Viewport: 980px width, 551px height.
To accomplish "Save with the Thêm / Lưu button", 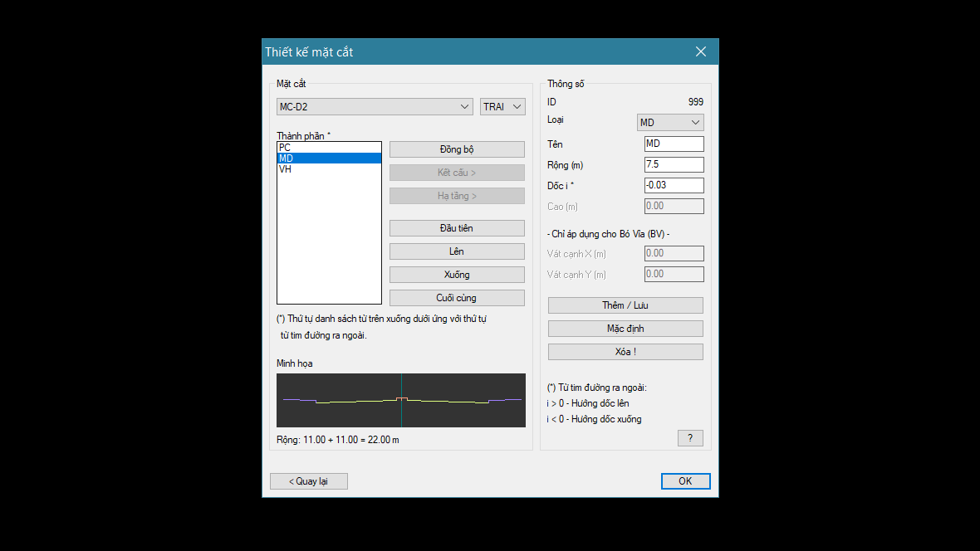I will [x=625, y=305].
